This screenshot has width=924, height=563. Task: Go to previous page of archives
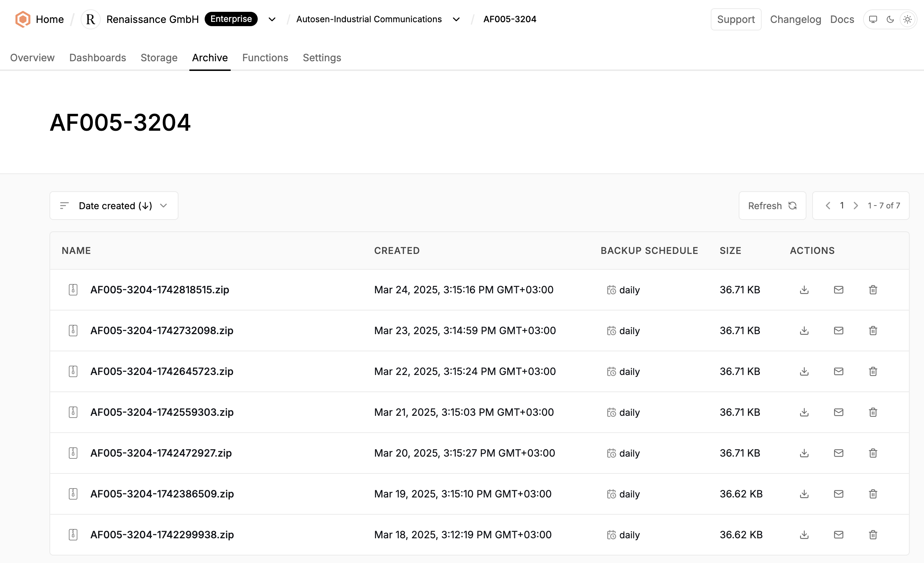(828, 206)
